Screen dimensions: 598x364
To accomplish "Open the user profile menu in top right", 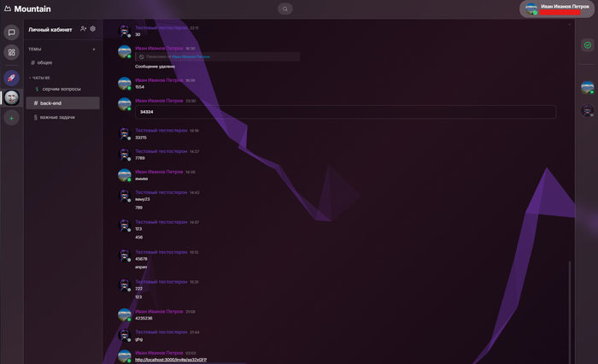I will (x=557, y=9).
